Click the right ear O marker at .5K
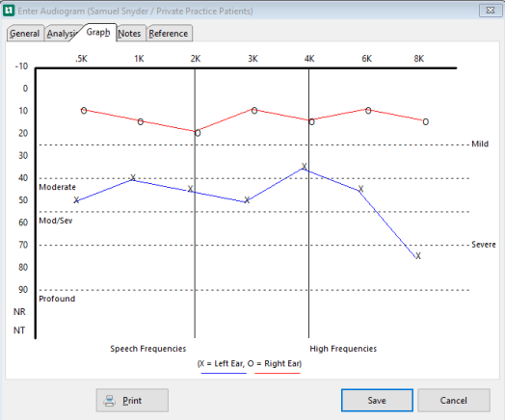505x420 pixels. 84,111
